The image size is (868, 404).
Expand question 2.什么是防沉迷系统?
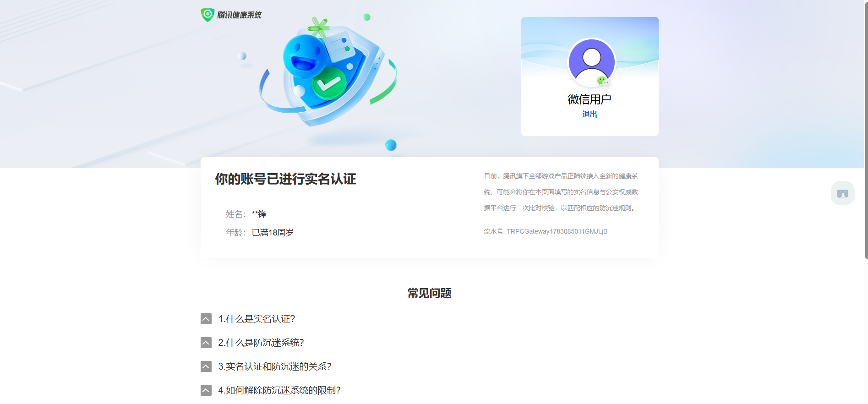click(261, 343)
